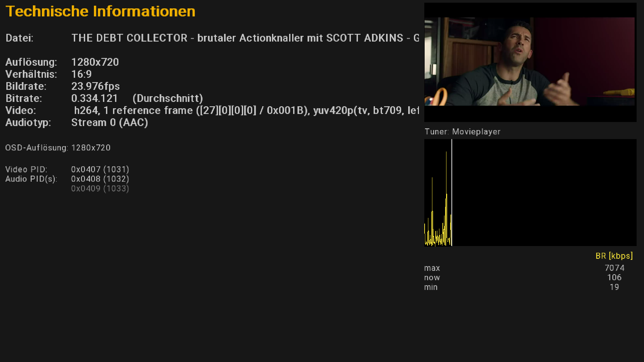The height and width of the screenshot is (362, 644).
Task: Click the BR [kbps] column header
Action: pyautogui.click(x=614, y=256)
